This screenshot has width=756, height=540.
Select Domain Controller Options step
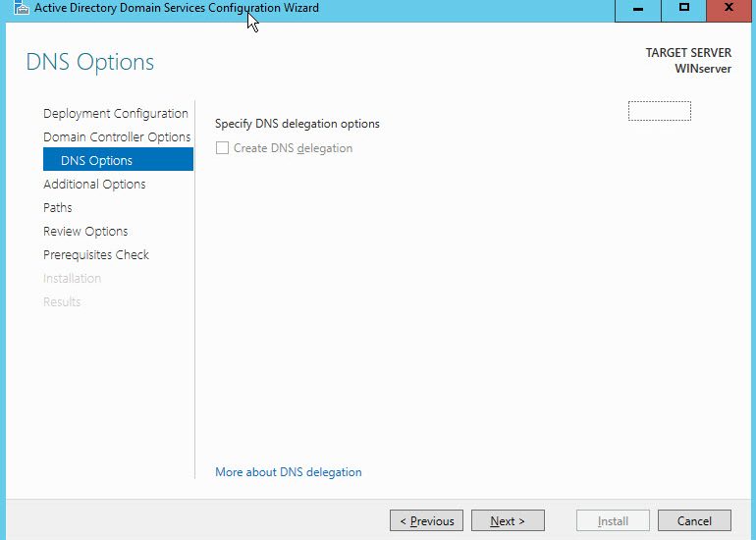tap(117, 136)
